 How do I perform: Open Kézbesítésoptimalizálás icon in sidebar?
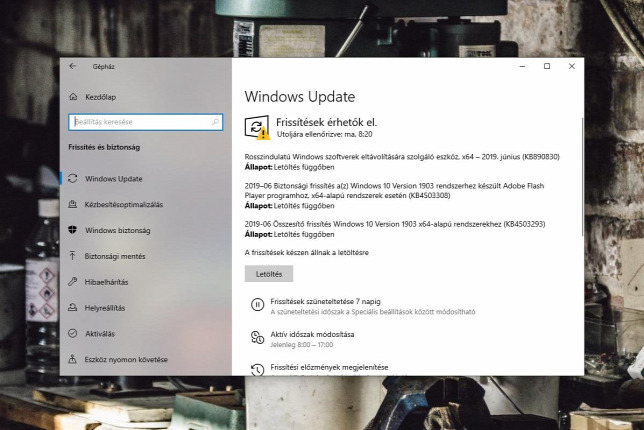coord(73,204)
